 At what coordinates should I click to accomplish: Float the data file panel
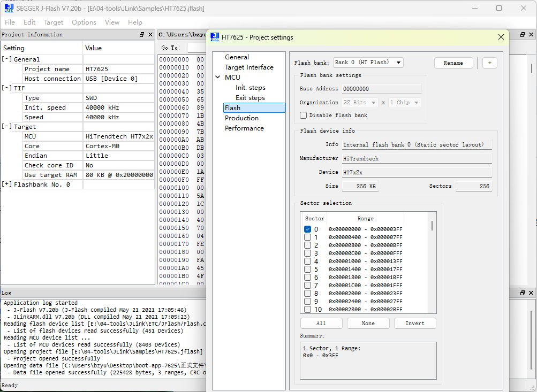(x=523, y=35)
